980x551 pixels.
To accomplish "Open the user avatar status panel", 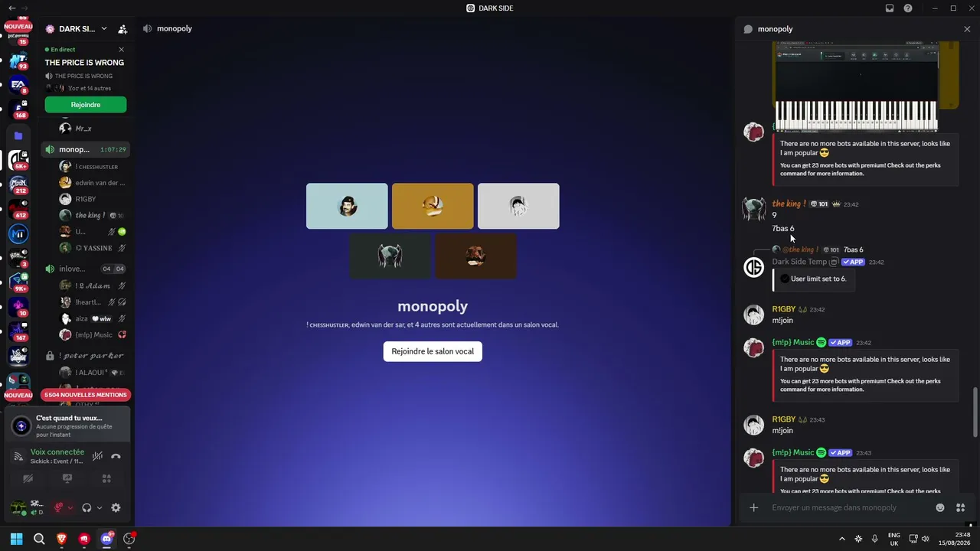I will [18, 507].
